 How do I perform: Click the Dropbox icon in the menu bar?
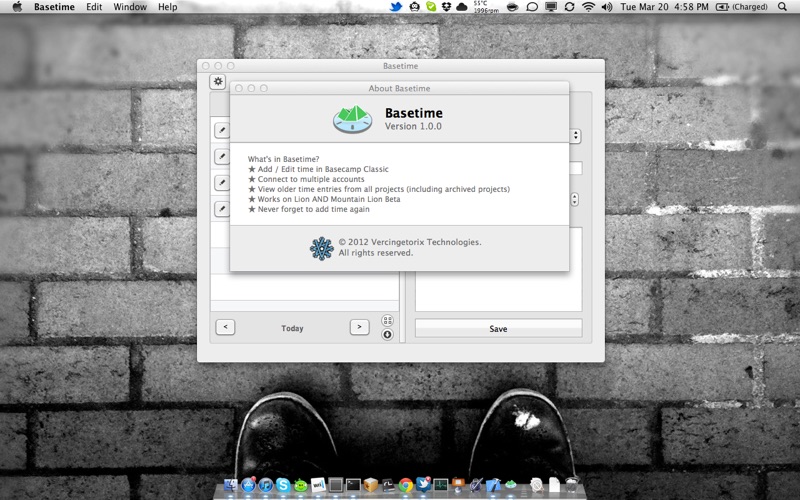(446, 7)
